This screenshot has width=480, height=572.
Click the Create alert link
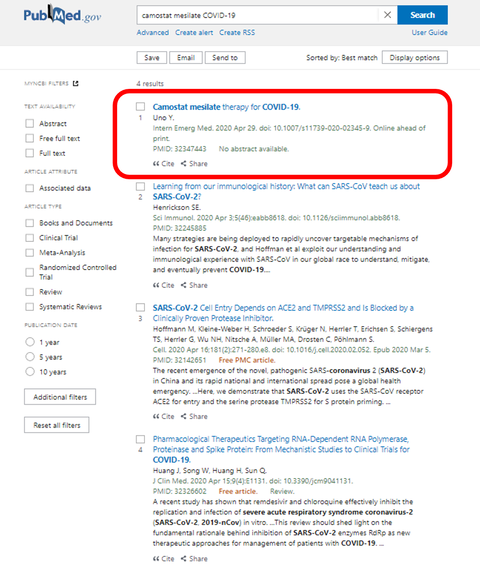(194, 32)
